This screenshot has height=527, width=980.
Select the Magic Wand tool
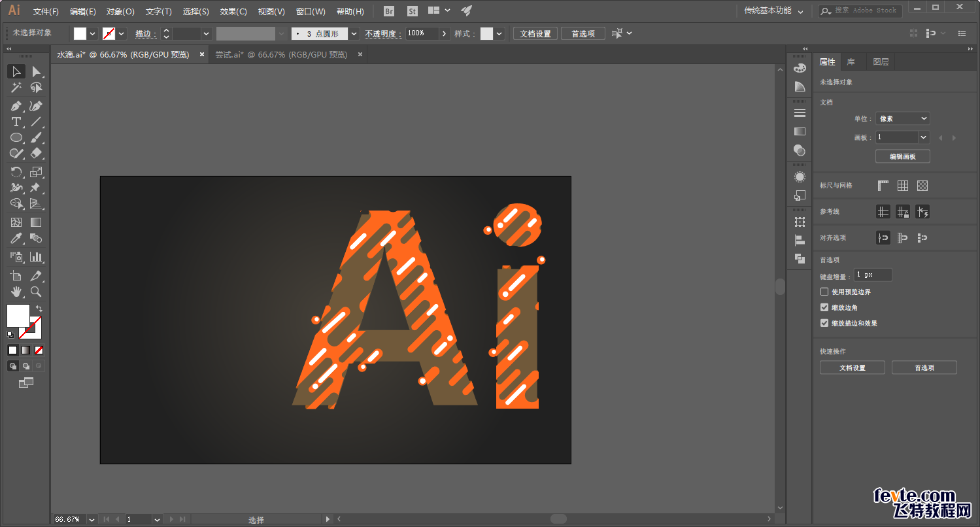pyautogui.click(x=16, y=88)
